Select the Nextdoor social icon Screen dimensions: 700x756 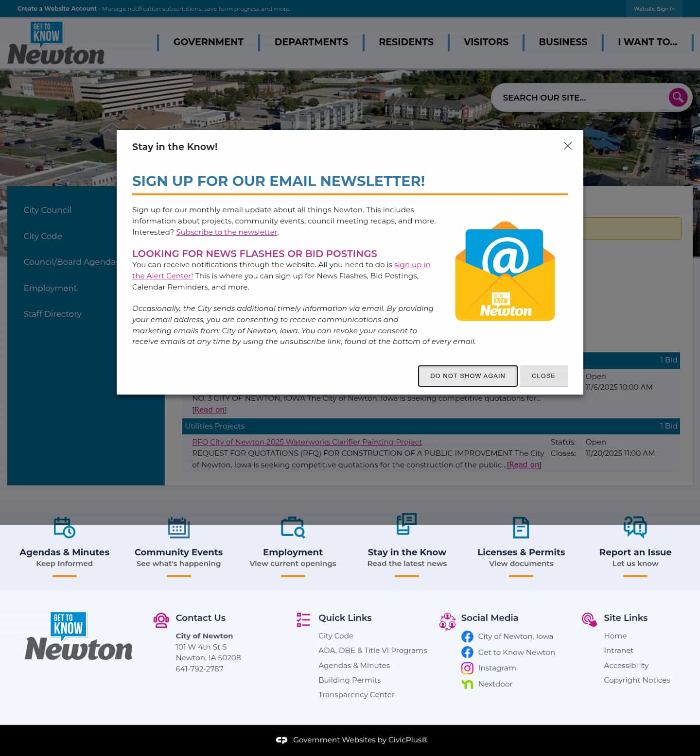pos(467,684)
